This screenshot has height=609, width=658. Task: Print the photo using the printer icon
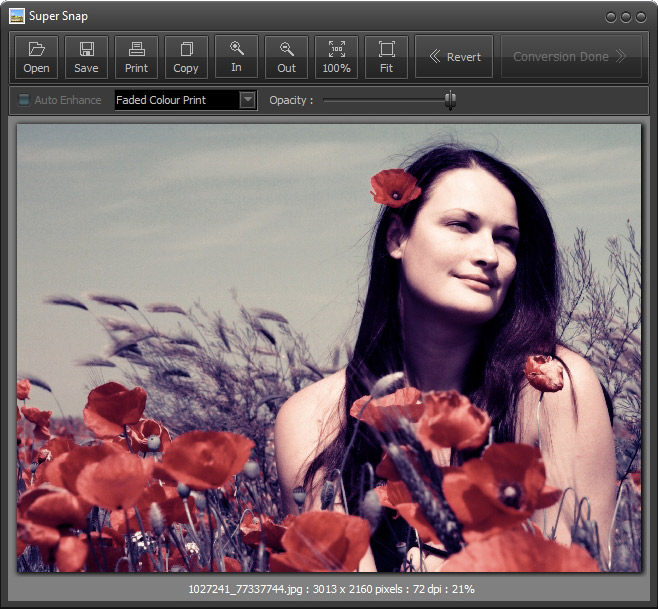pyautogui.click(x=136, y=57)
